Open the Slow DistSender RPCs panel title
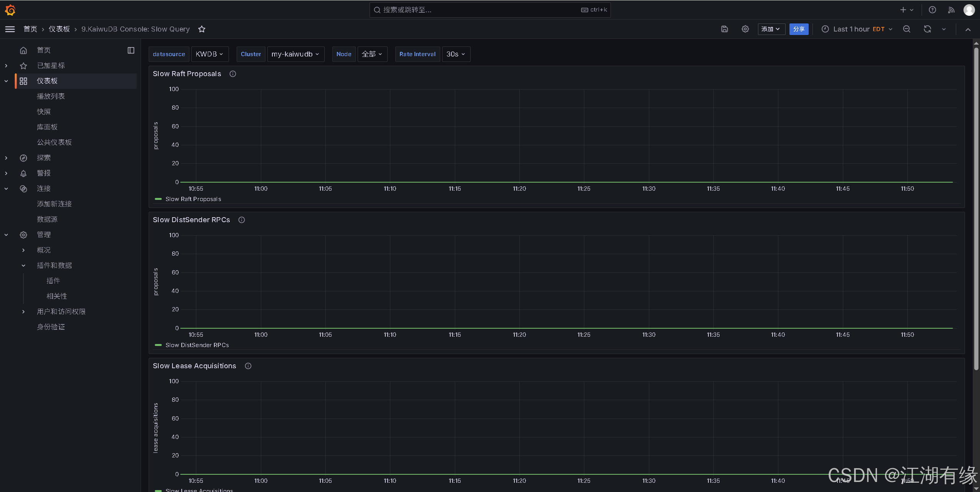Screen dimensions: 980x492 tap(191, 220)
